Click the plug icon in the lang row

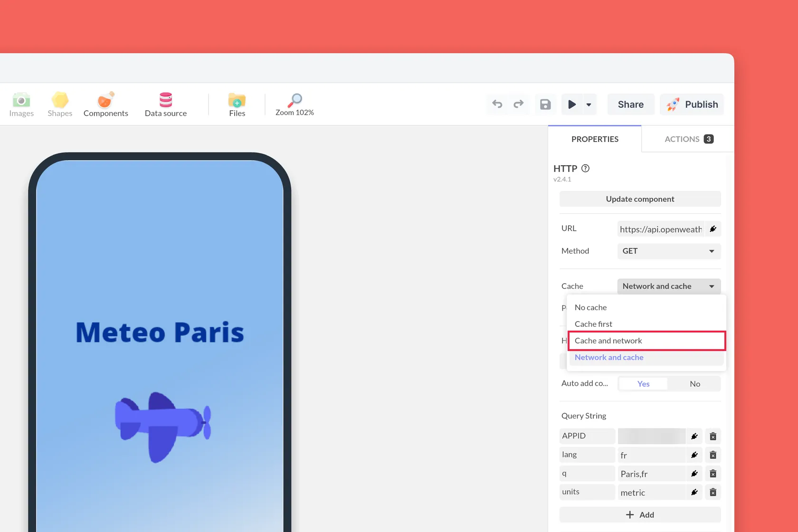tap(694, 455)
